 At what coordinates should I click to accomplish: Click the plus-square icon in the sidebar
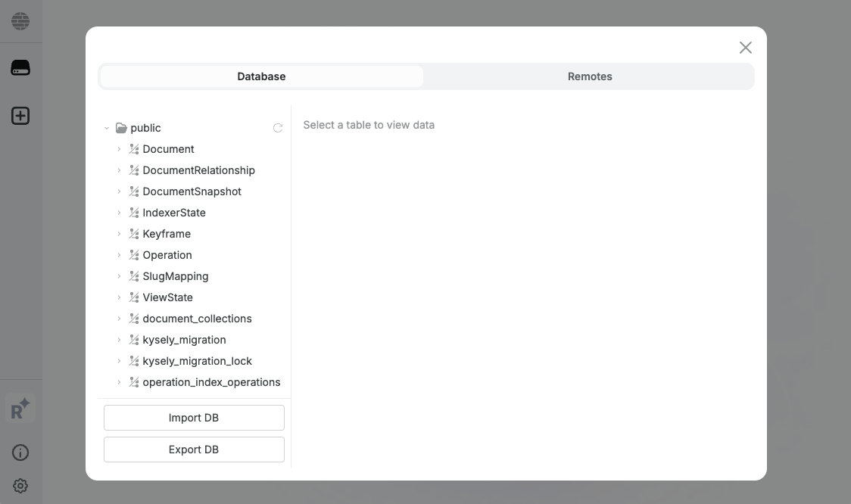click(x=20, y=116)
